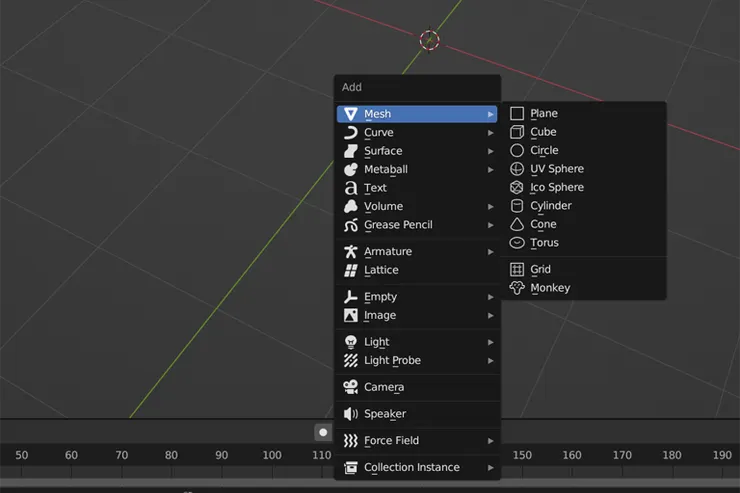Pick the Camera label in menu
Viewport: 740px width, 493px height.
coord(384,387)
